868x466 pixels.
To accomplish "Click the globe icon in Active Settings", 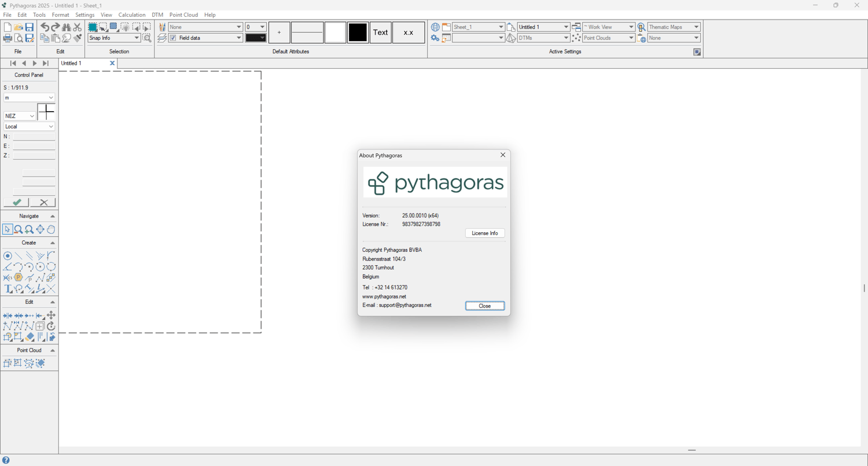I will pos(435,27).
